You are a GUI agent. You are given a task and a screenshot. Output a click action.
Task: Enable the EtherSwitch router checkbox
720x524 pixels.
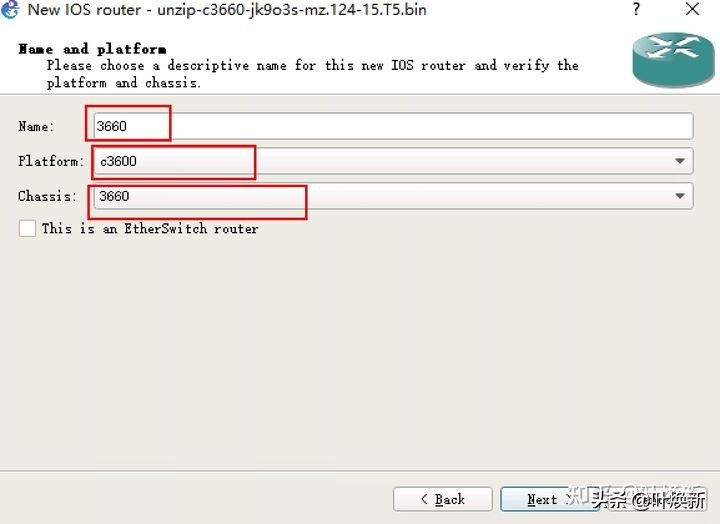[x=27, y=228]
